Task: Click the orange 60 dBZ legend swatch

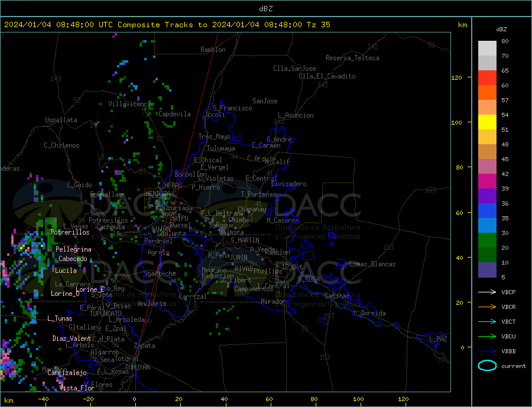Action: click(x=487, y=93)
